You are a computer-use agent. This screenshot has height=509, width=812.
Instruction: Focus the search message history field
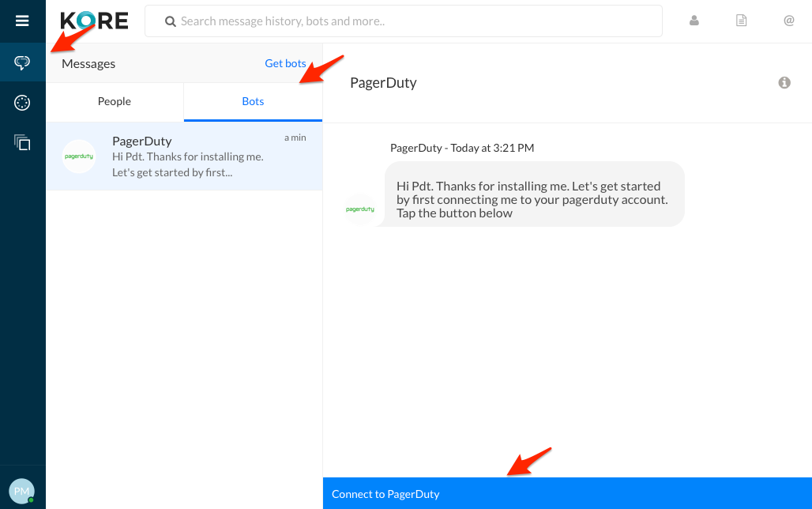(411, 21)
